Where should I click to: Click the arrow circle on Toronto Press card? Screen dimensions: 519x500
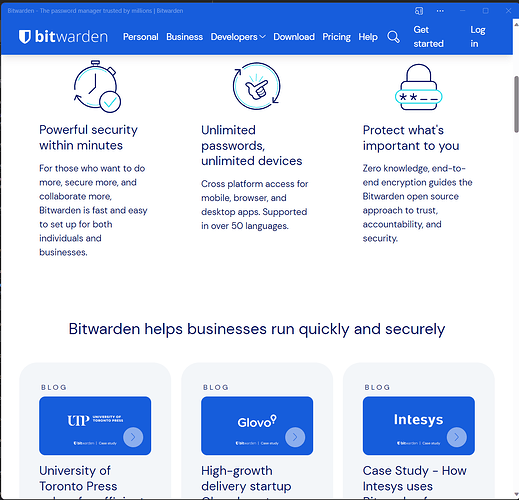[x=133, y=437]
